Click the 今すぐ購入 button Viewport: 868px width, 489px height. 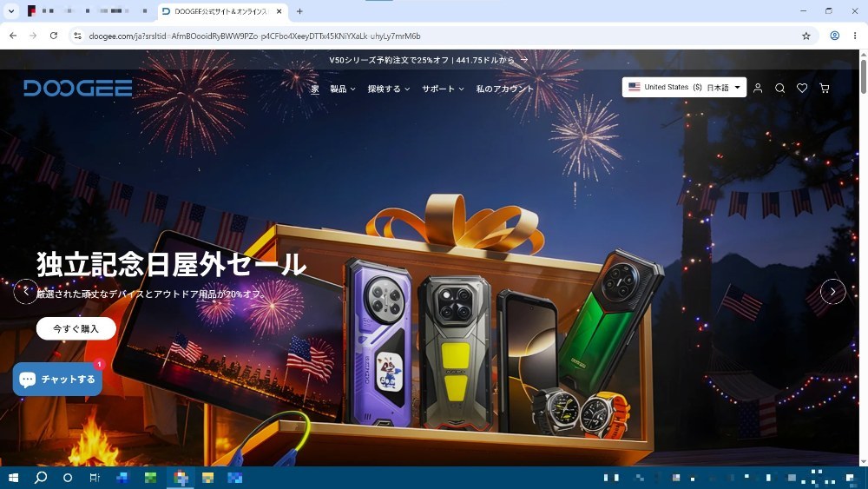coord(76,328)
